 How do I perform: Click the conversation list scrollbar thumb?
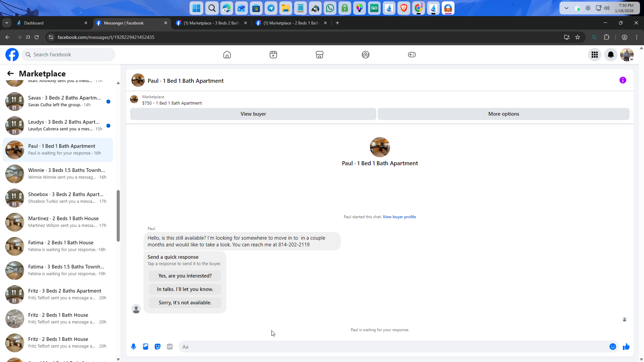118,216
